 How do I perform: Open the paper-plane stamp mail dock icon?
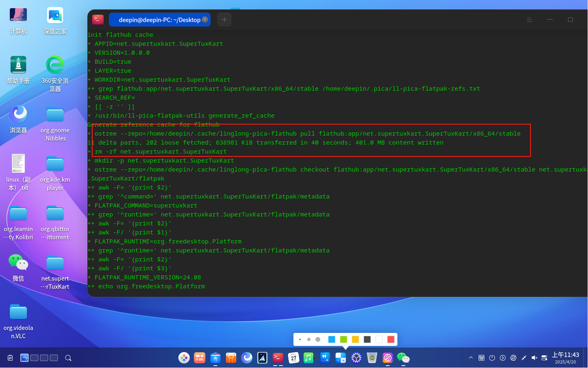[262, 358]
